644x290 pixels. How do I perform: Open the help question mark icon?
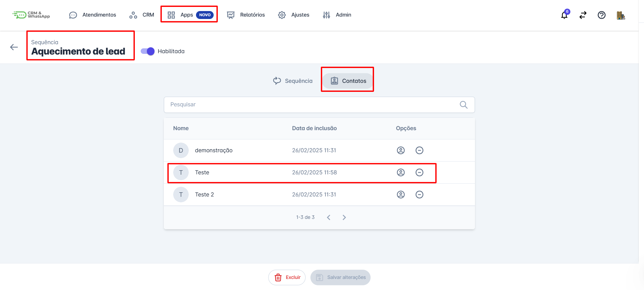601,15
